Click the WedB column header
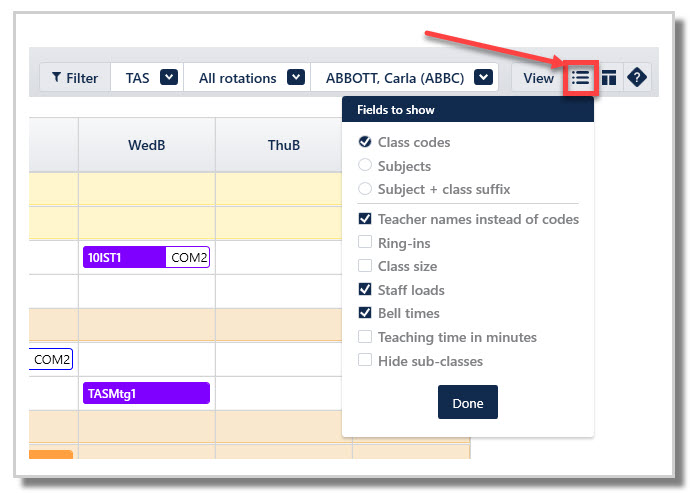This screenshot has height=493, width=690. (x=147, y=144)
